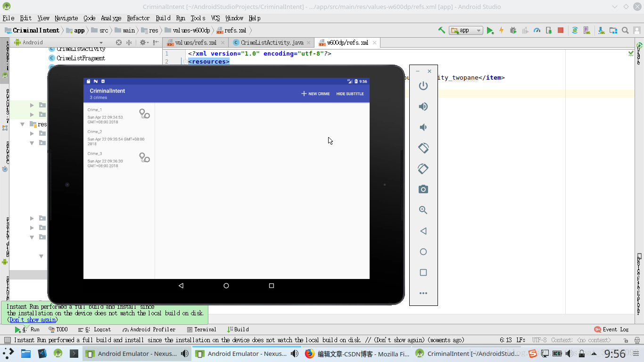The image size is (644, 362).
Task: Click emulator panel back triangle icon
Action: pos(423,231)
